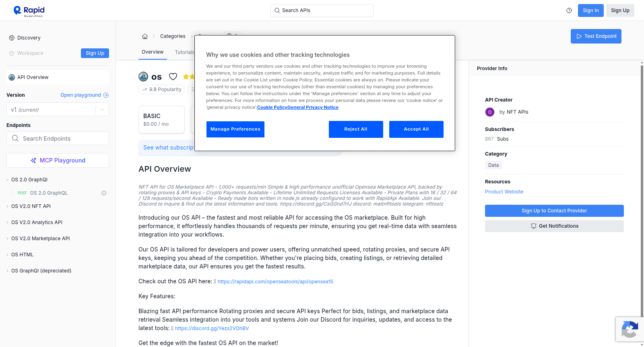
Task: Expand the OS V2.0 Marketplace API group
Action: [x=7, y=239]
